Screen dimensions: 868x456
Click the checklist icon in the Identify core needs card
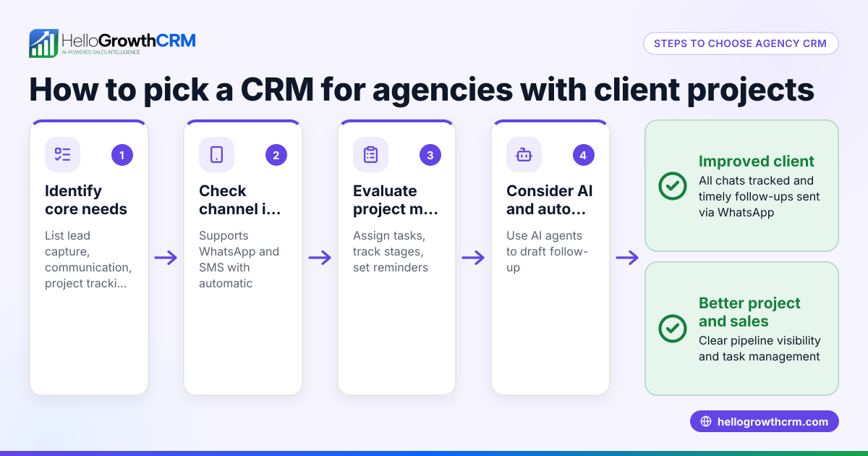tap(63, 154)
